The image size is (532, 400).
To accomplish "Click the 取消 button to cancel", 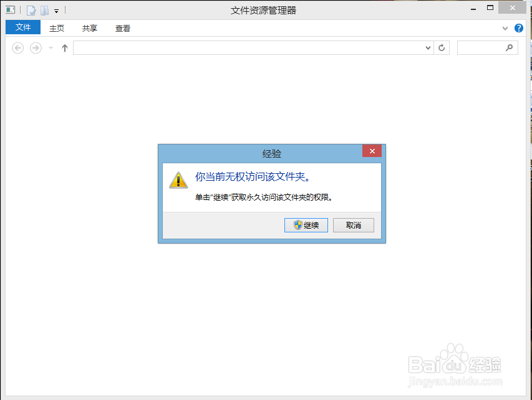I will (353, 225).
